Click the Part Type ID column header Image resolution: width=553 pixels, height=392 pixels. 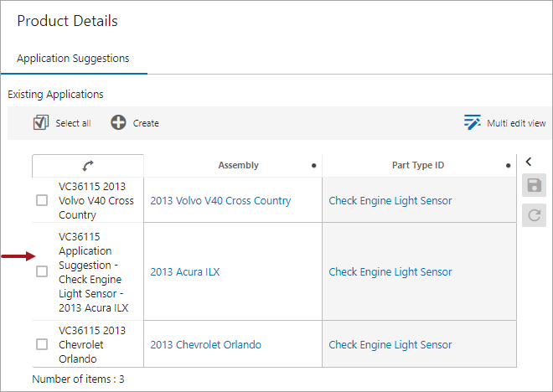pyautogui.click(x=418, y=165)
